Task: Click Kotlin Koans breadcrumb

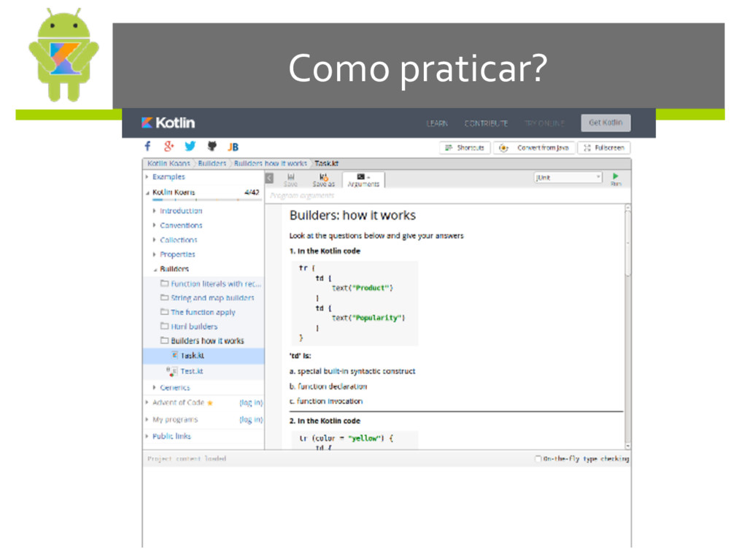Action: (x=169, y=163)
